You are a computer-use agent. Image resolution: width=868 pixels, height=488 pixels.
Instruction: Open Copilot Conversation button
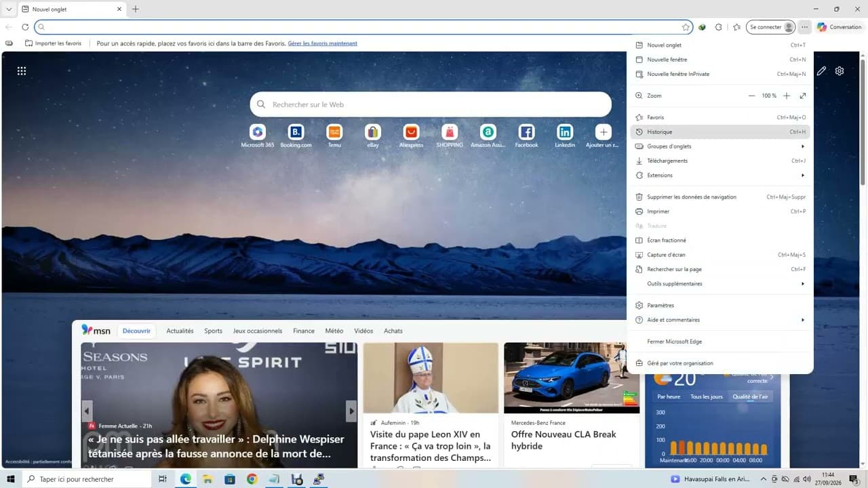(840, 27)
